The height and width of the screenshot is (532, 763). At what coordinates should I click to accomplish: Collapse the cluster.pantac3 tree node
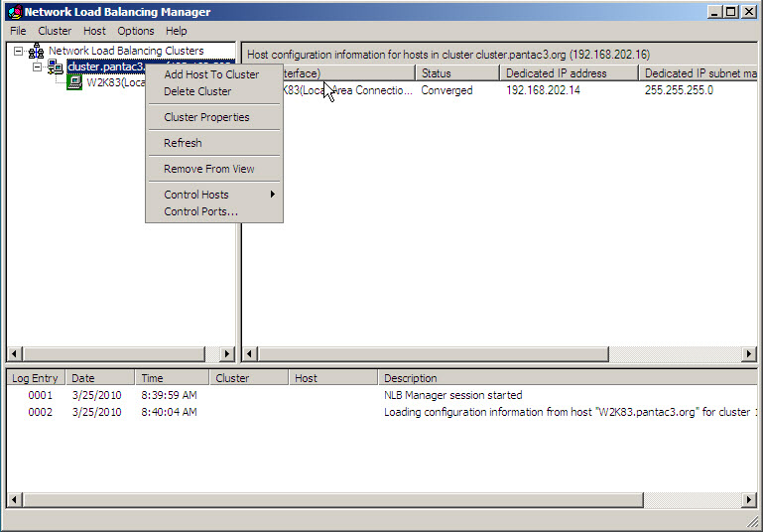click(37, 66)
